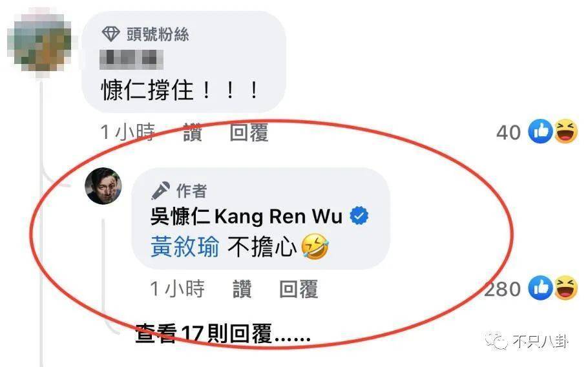The height and width of the screenshot is (367, 588).
Task: Open the tagged 黃敘瑜 profile link
Action: [x=185, y=247]
